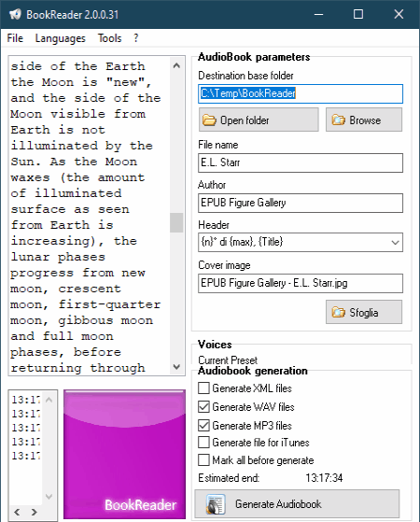Open the File menu
The image size is (420, 522).
[x=15, y=38]
